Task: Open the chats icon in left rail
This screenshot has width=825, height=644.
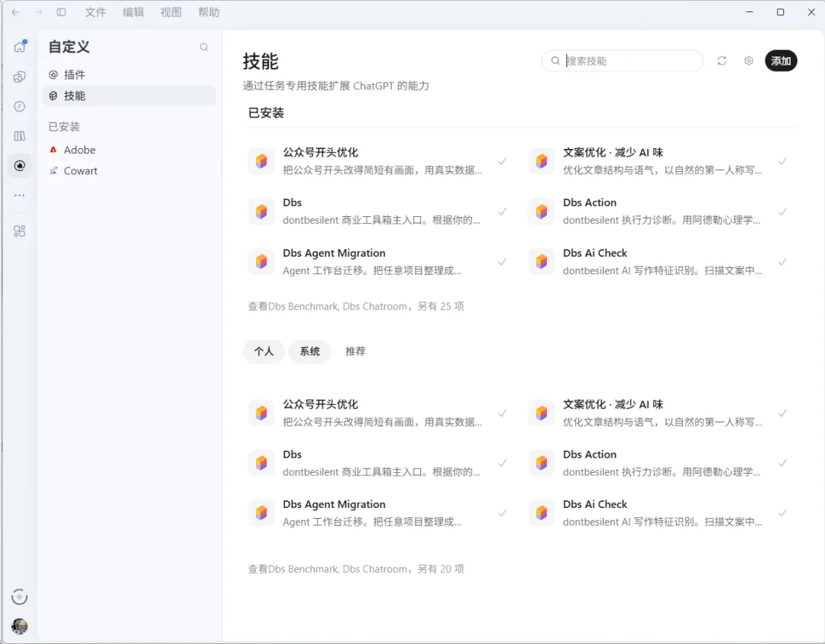Action: pos(19,77)
